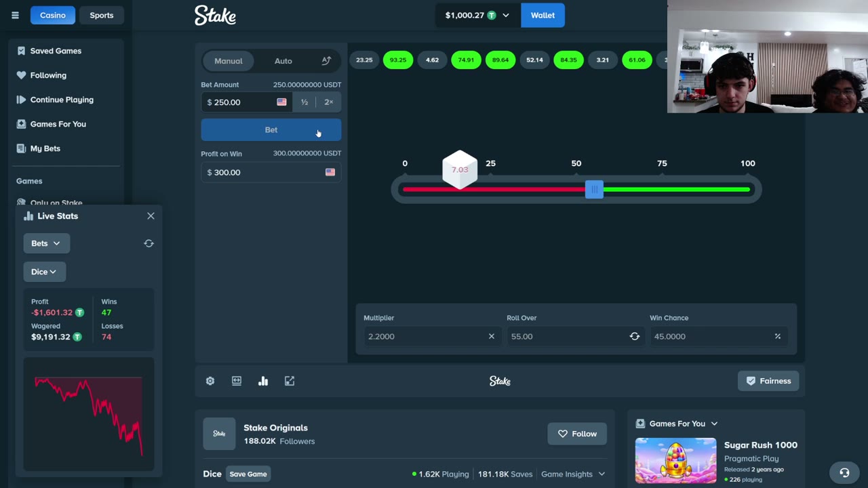Image resolution: width=868 pixels, height=488 pixels.
Task: Open the Wallet button
Action: click(x=542, y=15)
